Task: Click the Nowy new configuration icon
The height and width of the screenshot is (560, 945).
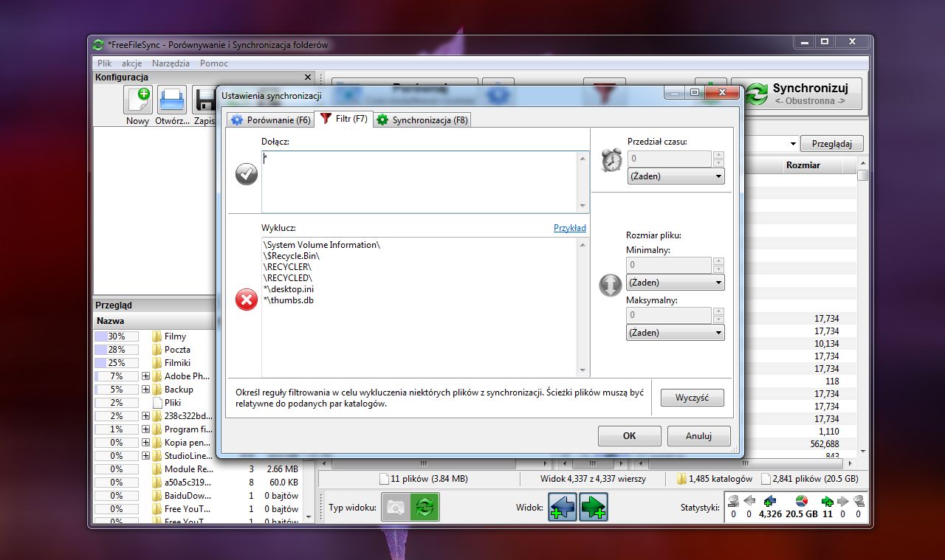Action: [x=138, y=100]
